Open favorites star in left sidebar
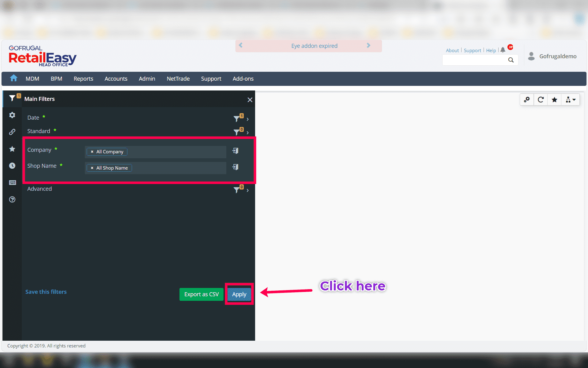The image size is (588, 368). click(12, 149)
